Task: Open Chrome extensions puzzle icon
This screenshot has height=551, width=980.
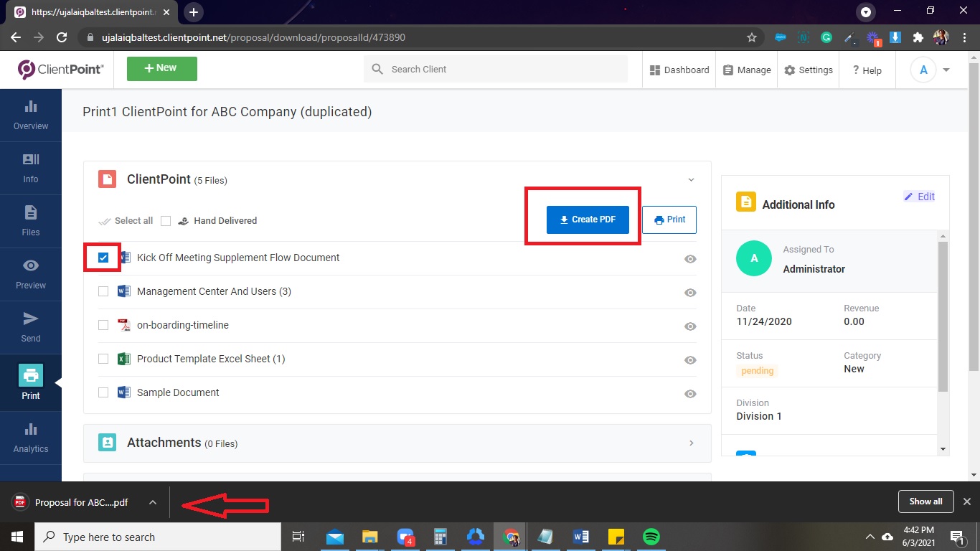Action: coord(918,37)
